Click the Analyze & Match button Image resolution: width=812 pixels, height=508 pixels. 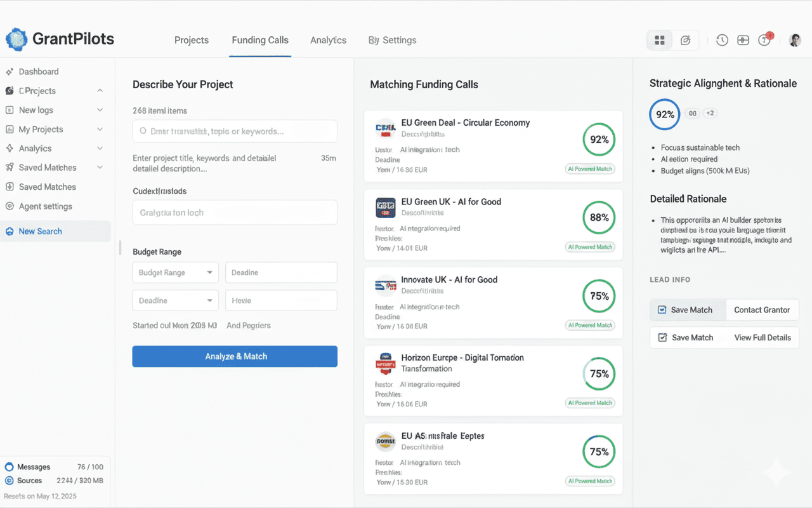(235, 356)
